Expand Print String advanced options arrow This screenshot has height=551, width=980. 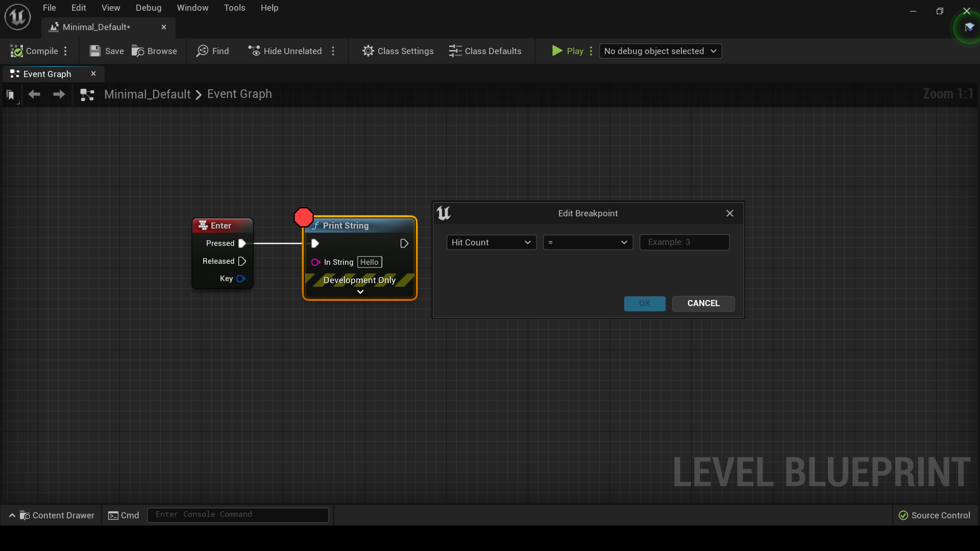click(360, 292)
